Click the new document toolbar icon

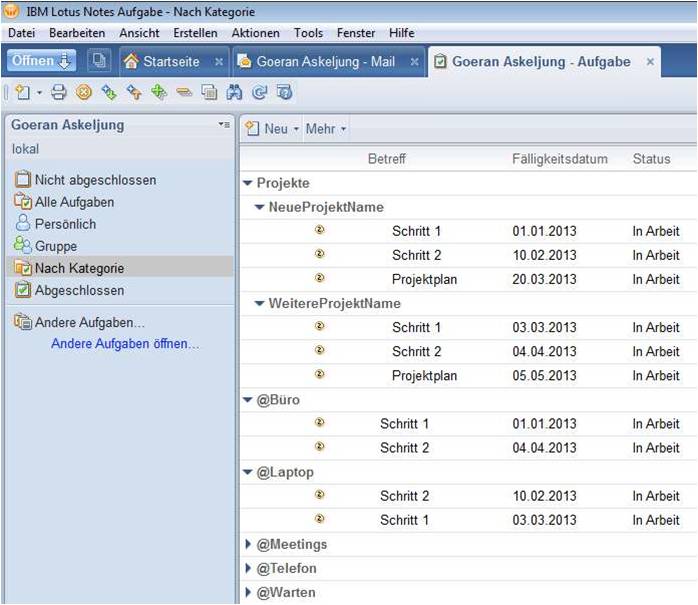(23, 92)
